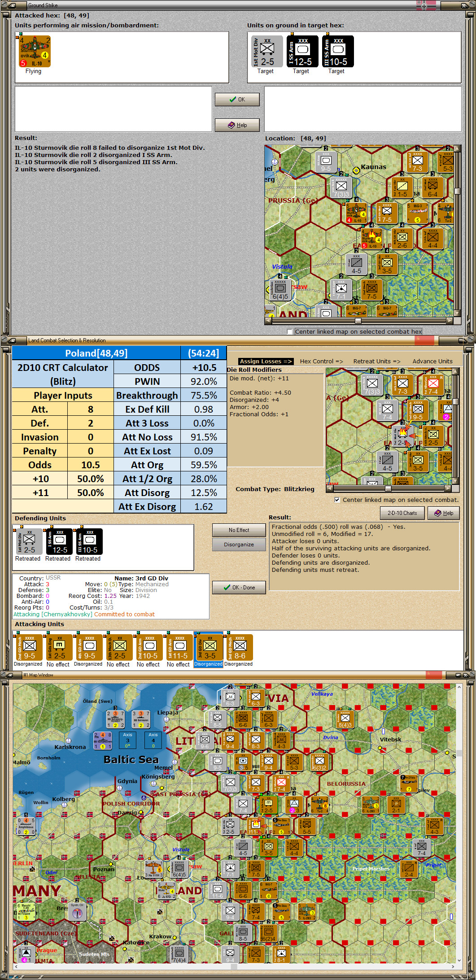Click the Disorganize button

[x=239, y=544]
